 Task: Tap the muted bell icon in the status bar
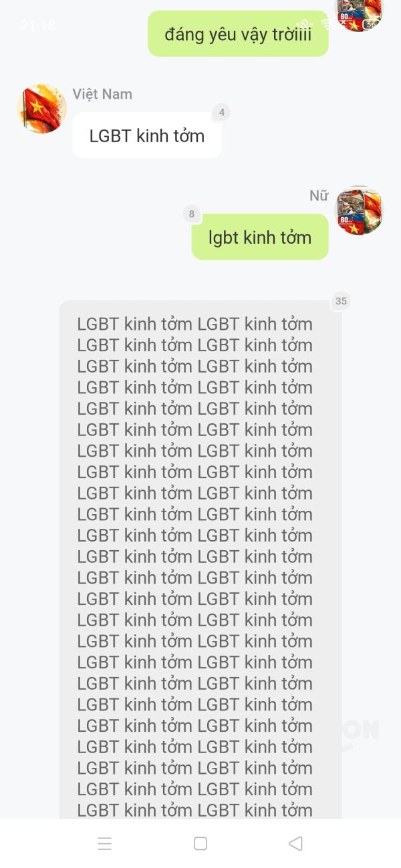click(x=305, y=25)
